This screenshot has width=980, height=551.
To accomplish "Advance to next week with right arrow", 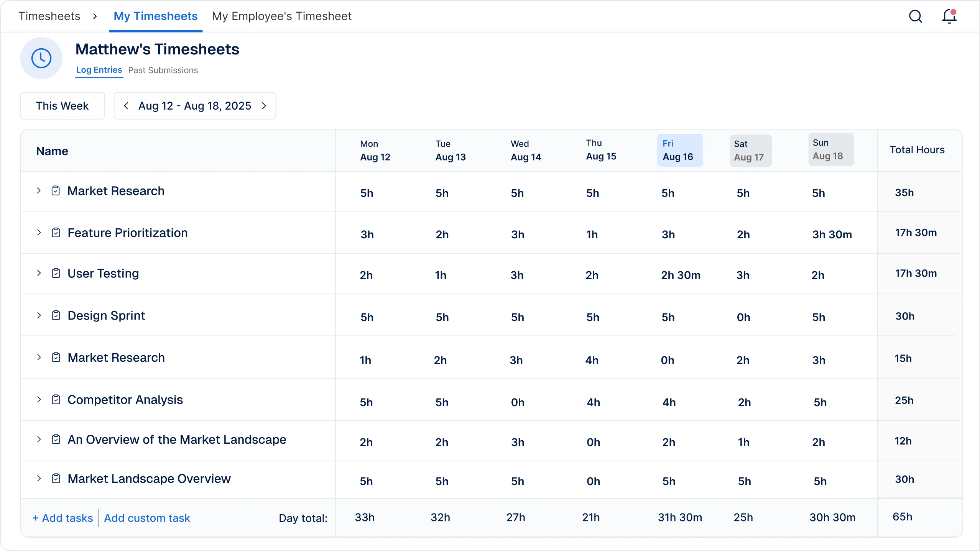I will coord(264,106).
